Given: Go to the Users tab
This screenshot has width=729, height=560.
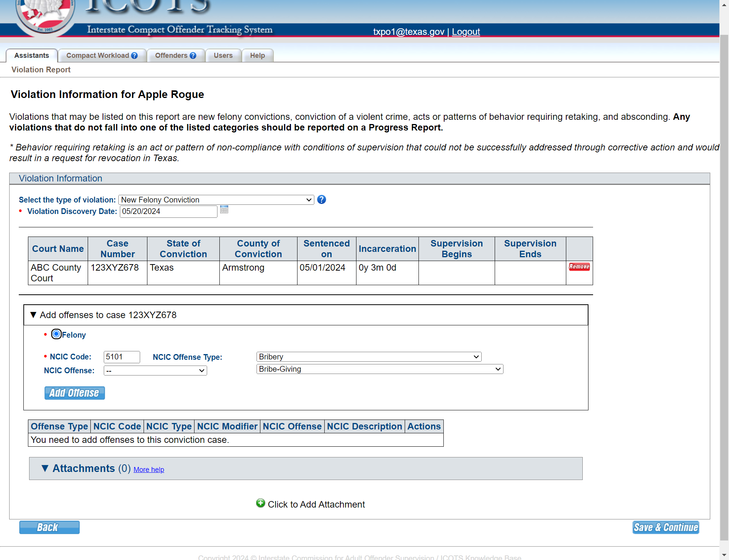Looking at the screenshot, I should [223, 56].
